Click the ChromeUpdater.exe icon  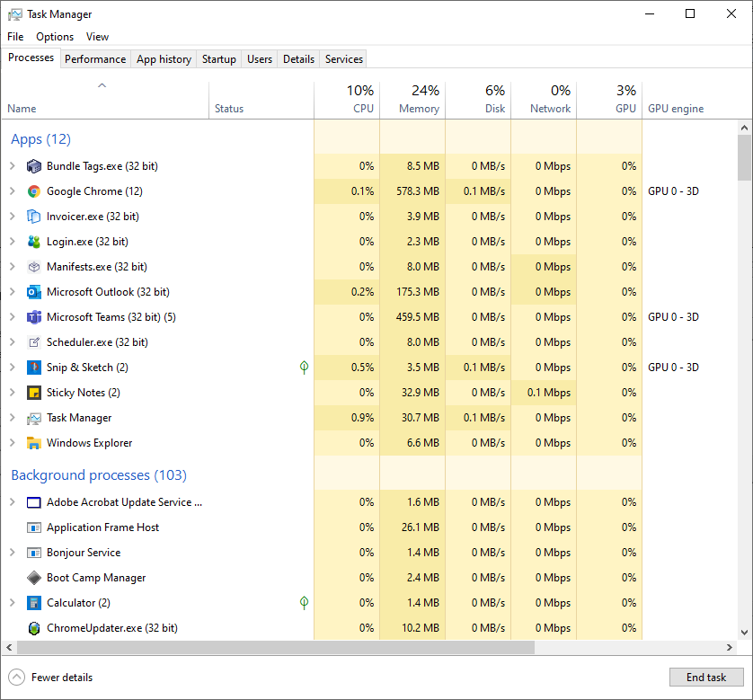pyautogui.click(x=33, y=628)
